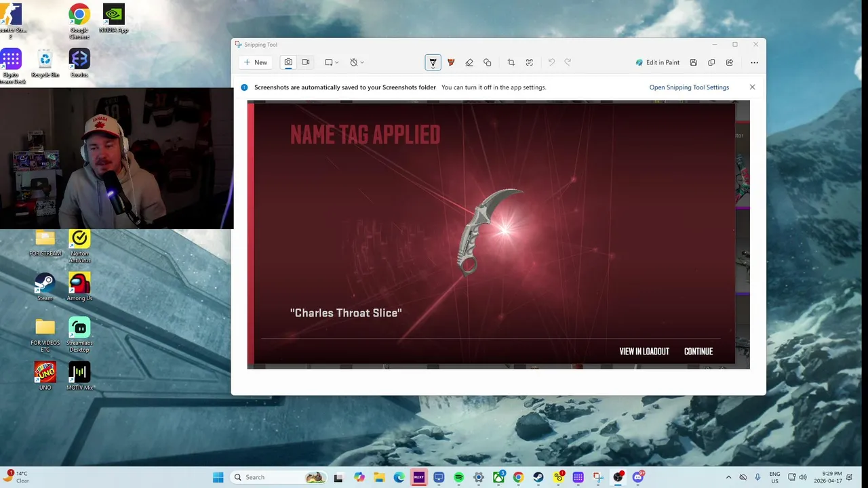This screenshot has height=488, width=868.
Task: Switch to screenshot Snip mode camera icon
Action: 288,62
